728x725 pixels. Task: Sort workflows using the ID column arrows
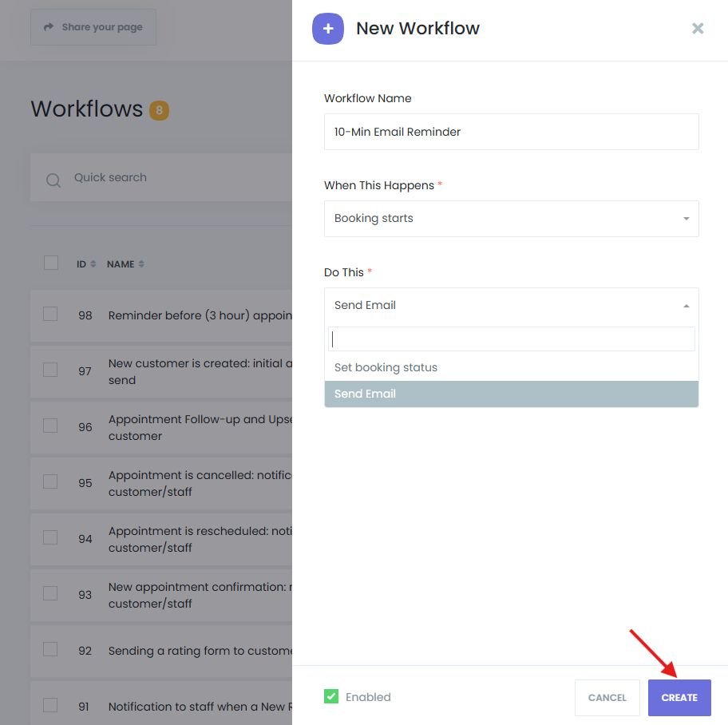click(x=93, y=263)
